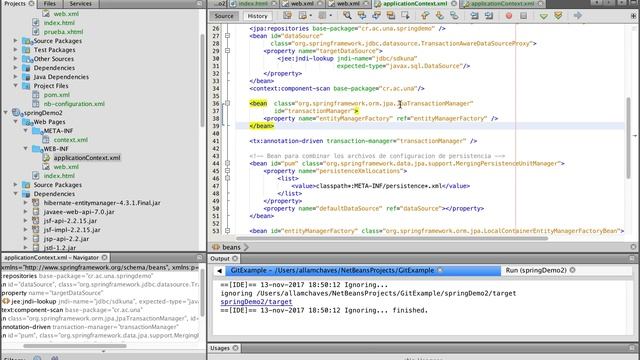The width and height of the screenshot is (640, 360).
Task: Select pom.xml in Project Files
Action: point(56,95)
